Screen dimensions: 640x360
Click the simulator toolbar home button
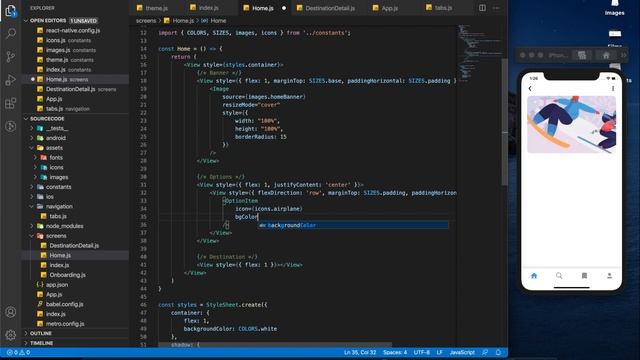point(606,55)
